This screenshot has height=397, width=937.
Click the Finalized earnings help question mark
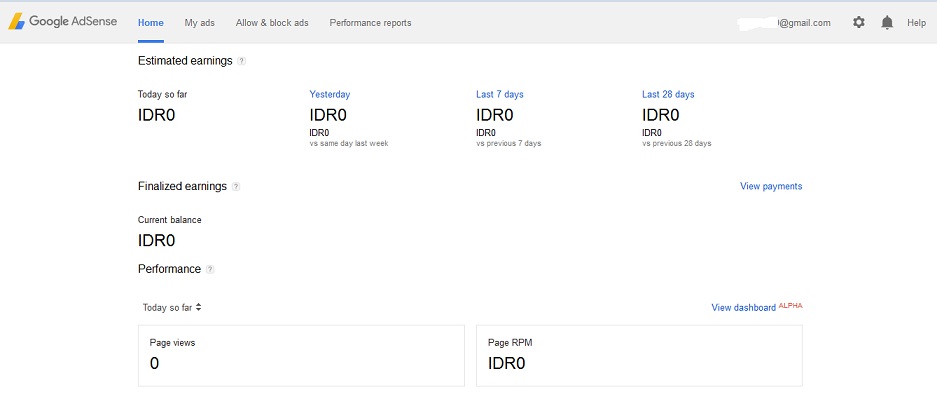point(236,187)
